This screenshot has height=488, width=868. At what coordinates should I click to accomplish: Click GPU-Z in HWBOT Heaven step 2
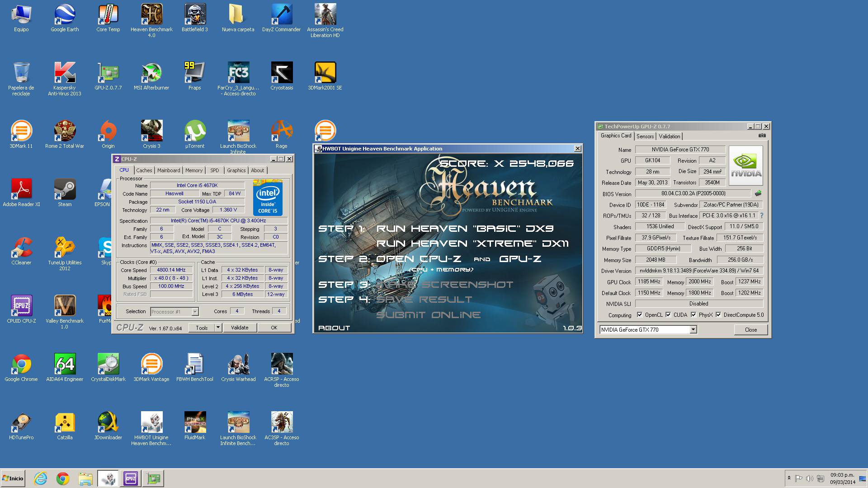click(x=520, y=259)
